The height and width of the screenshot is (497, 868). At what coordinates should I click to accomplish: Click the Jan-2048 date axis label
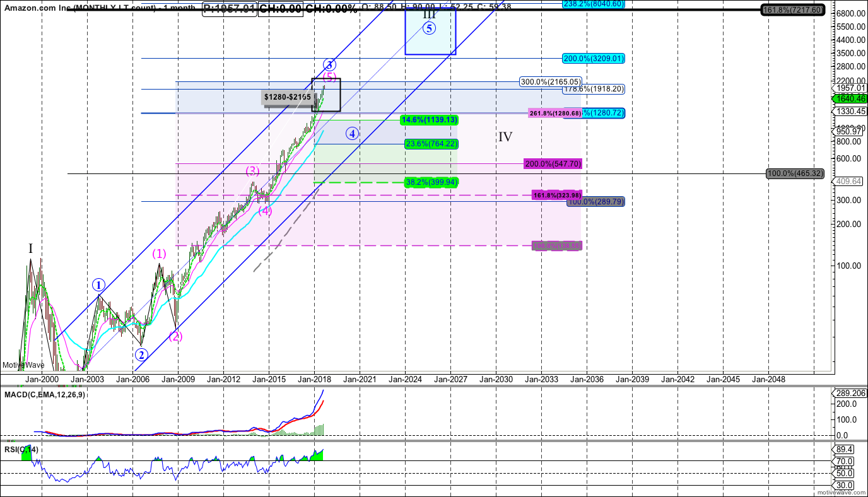click(768, 379)
